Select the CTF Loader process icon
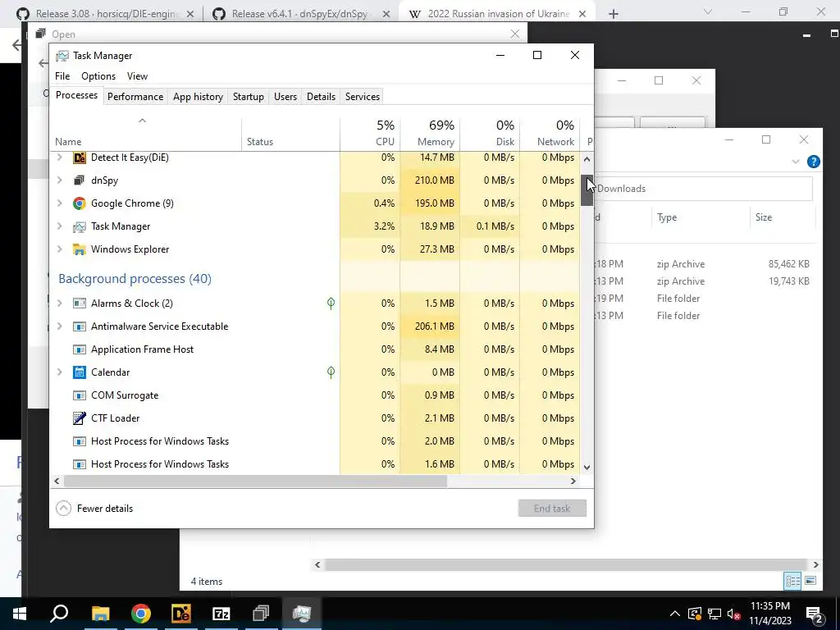This screenshot has width=840, height=630. pyautogui.click(x=80, y=418)
